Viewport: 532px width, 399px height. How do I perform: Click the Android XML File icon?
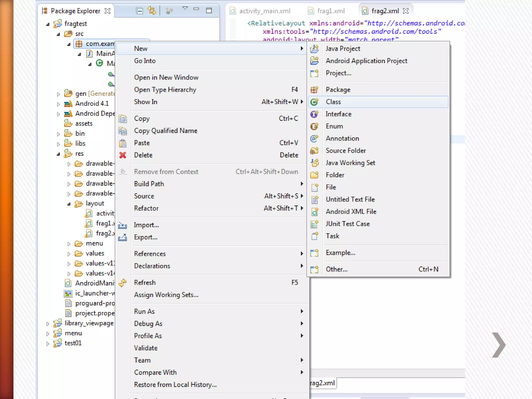[x=315, y=212]
